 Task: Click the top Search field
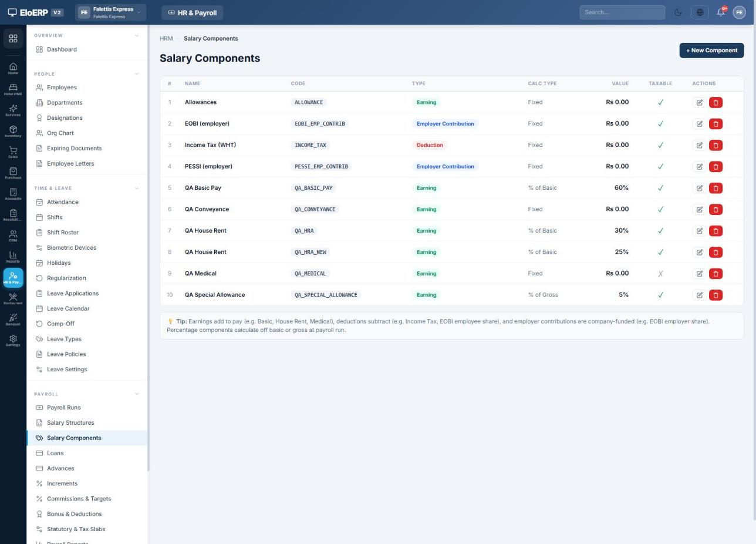coord(622,12)
